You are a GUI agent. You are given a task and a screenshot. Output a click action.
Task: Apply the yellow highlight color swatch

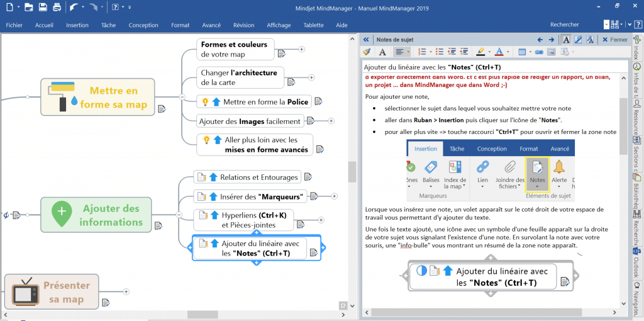[480, 52]
